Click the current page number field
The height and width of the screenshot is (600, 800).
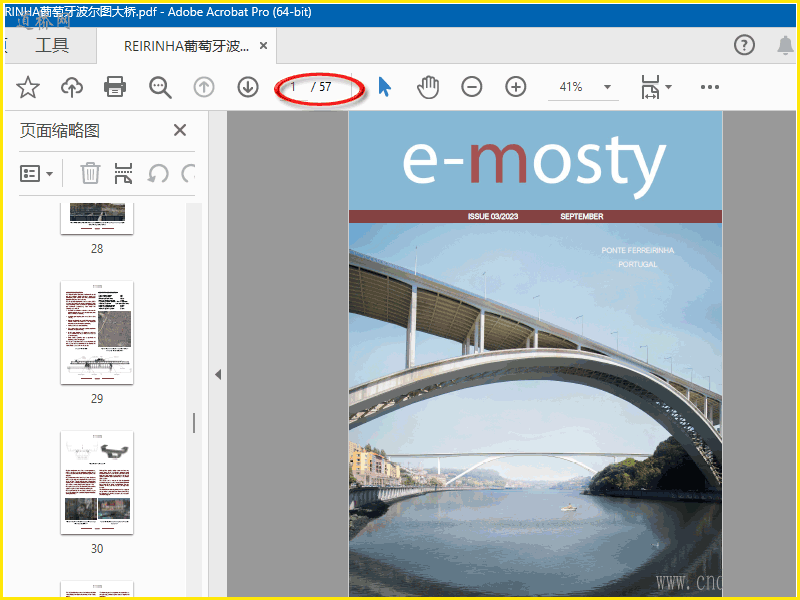coord(295,87)
